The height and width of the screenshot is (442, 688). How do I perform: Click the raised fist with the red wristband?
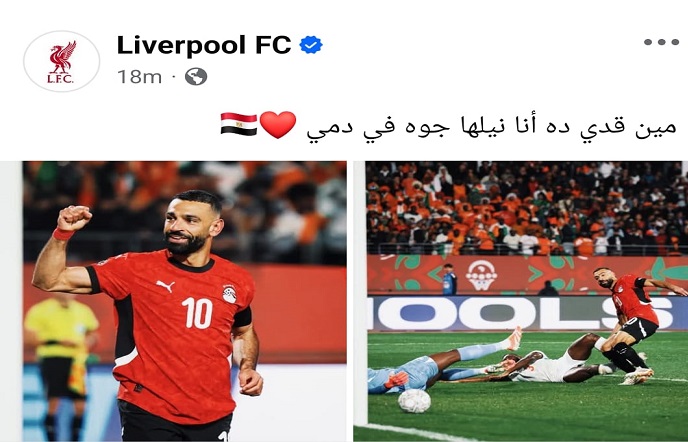tap(72, 222)
